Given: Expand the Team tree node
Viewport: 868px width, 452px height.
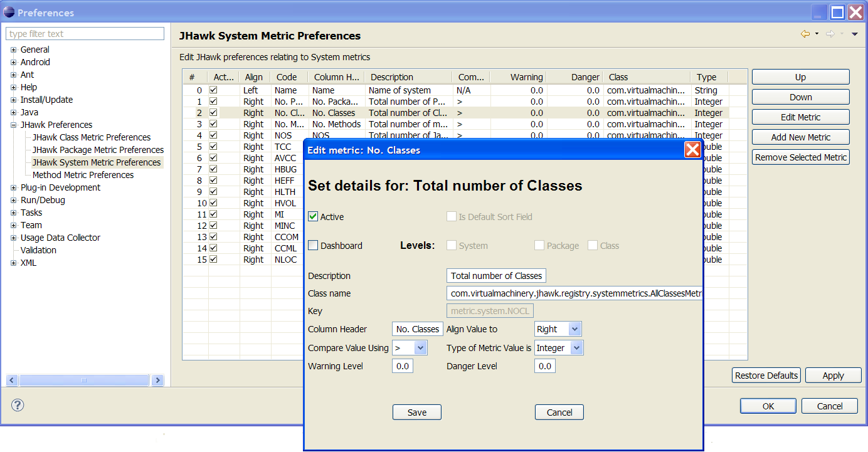Looking at the screenshot, I should [13, 225].
